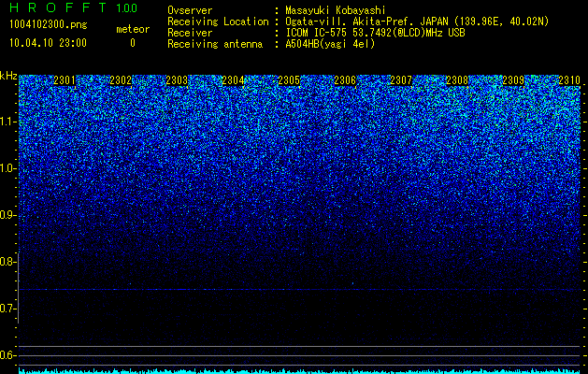
Task: Click the cyan signal level strip at bottom
Action: [299, 371]
